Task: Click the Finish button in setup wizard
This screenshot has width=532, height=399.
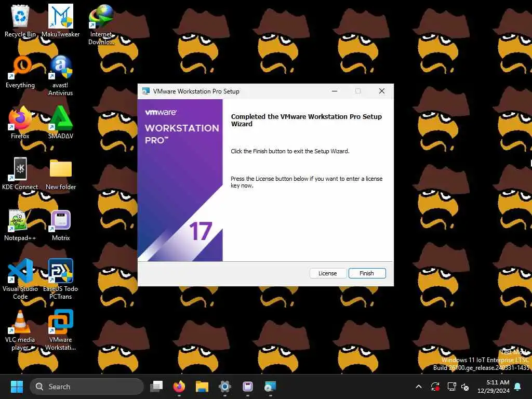Action: pos(367,273)
